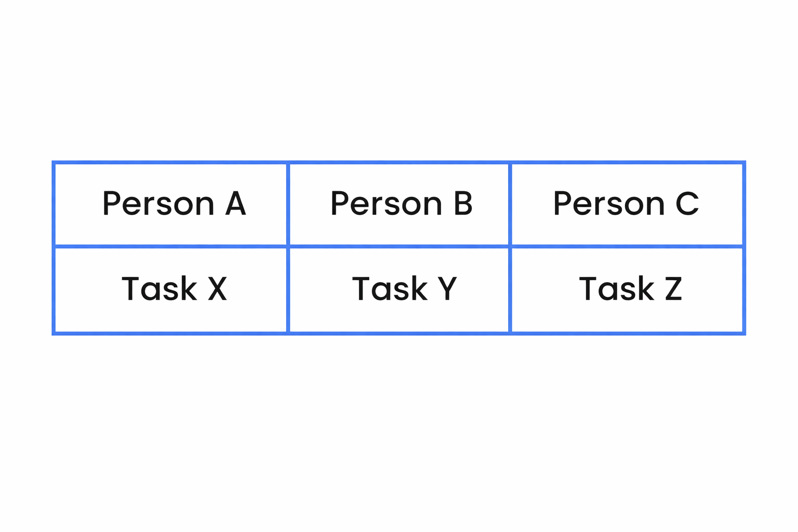The height and width of the screenshot is (532, 798).
Task: Click column border between Person A and Person B
Action: pos(287,204)
